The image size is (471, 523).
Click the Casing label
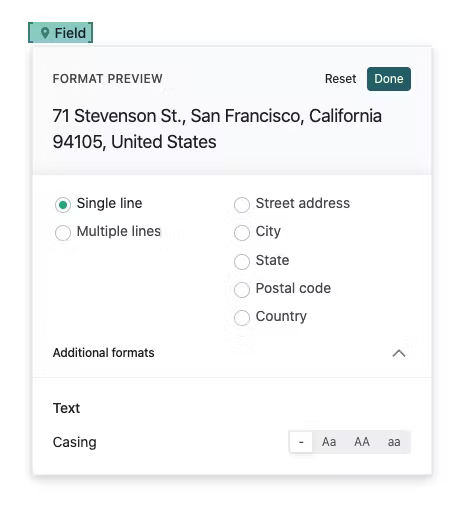click(74, 442)
